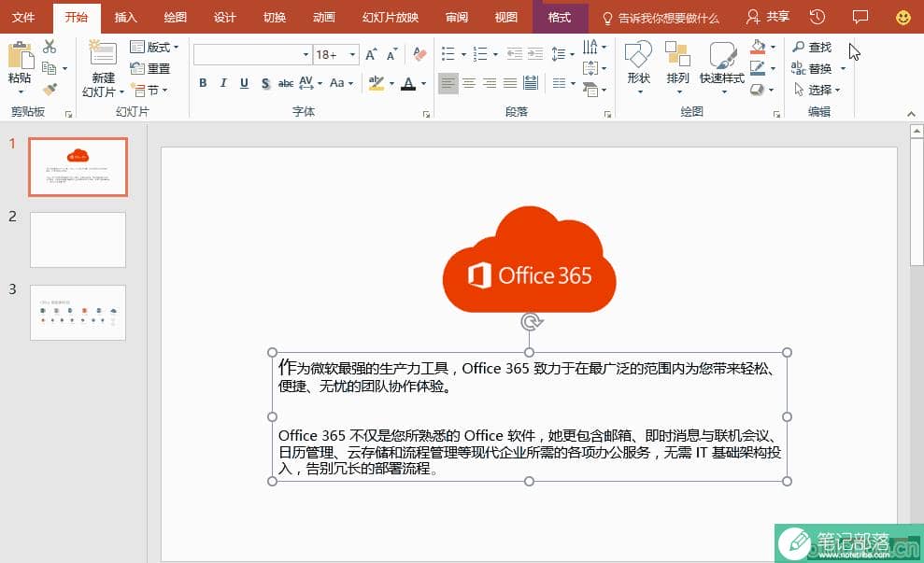Image resolution: width=924 pixels, height=563 pixels.
Task: Decrease list indent level
Action: point(515,54)
